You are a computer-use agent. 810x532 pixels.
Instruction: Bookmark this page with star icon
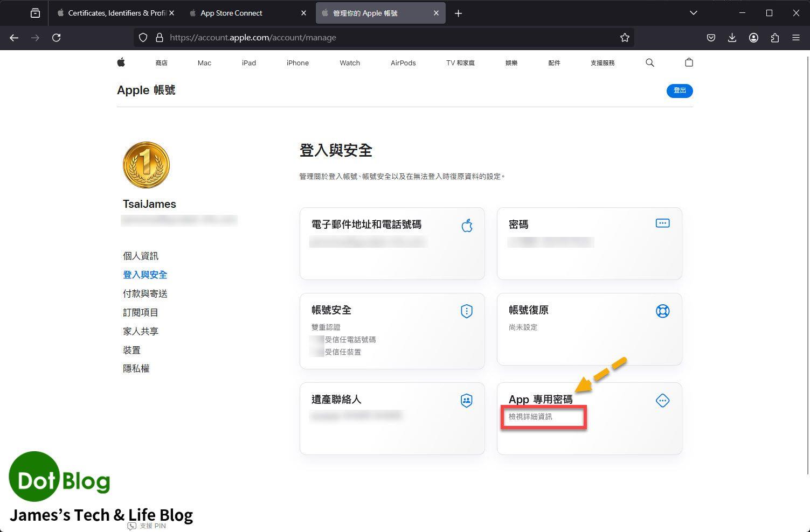pyautogui.click(x=625, y=38)
